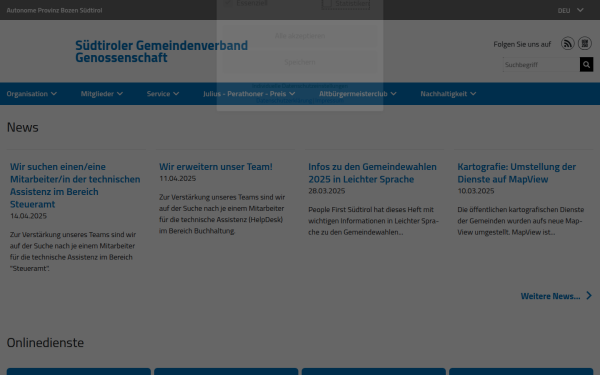This screenshot has height=375, width=600.
Task: Toggle the Essenziell cookie checkbox
Action: point(228,3)
